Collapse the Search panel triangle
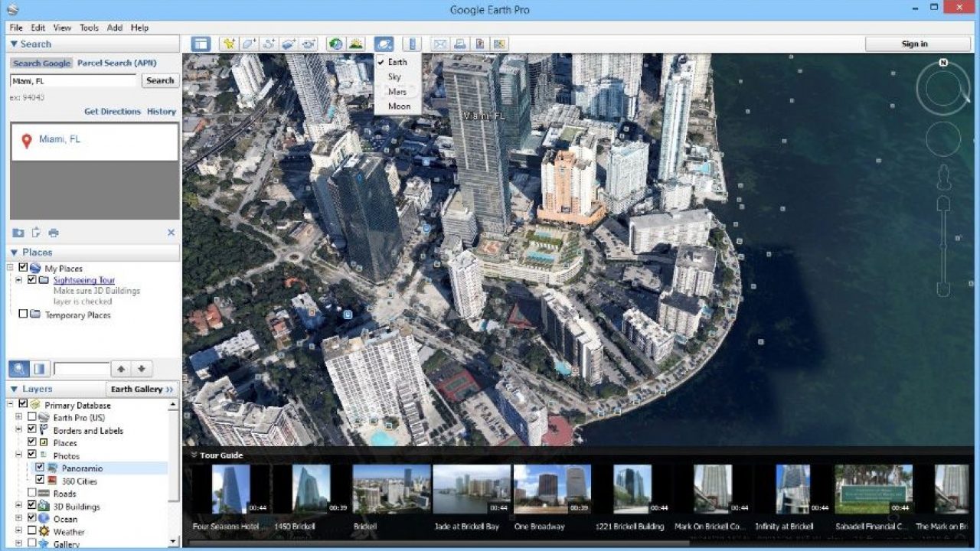 pyautogui.click(x=14, y=44)
